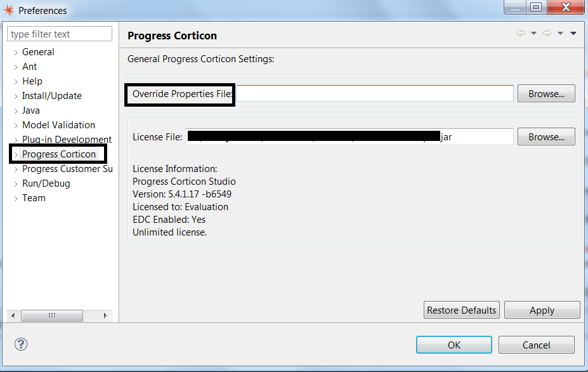Viewport: 588px width, 372px height.
Task: Click the 'General Progress Corticon Settings:' label
Action: (x=200, y=59)
